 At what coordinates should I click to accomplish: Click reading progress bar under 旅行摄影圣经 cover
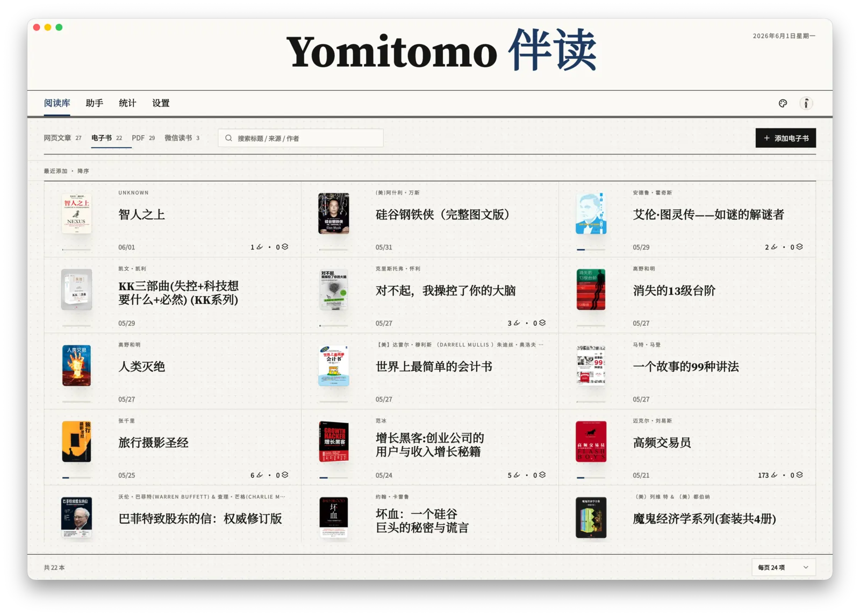click(x=76, y=477)
